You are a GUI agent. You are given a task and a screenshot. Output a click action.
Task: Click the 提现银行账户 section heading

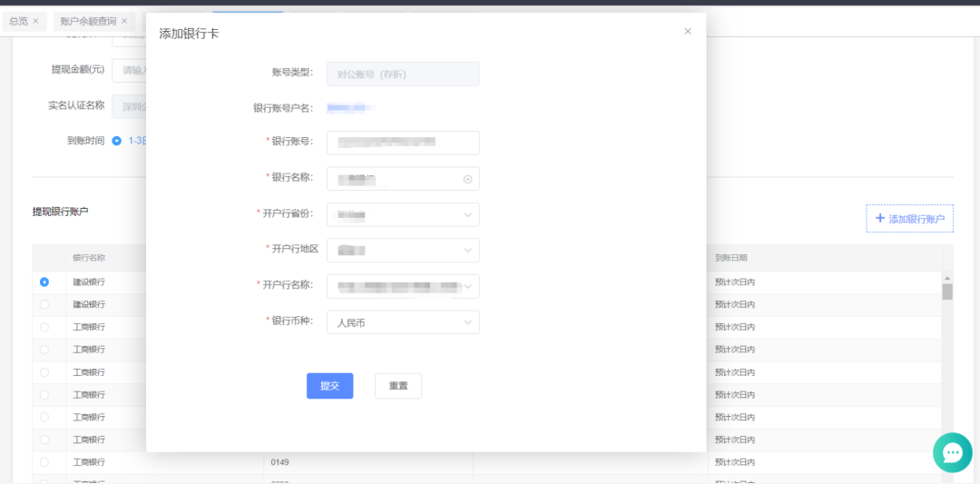61,212
